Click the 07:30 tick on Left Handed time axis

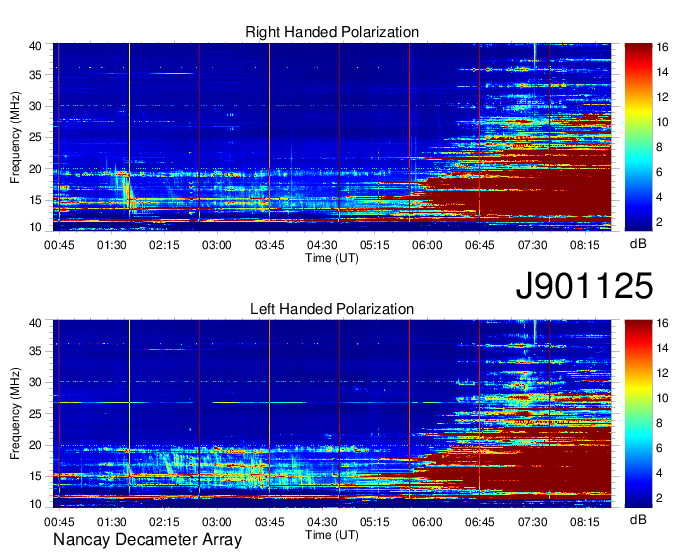533,522
